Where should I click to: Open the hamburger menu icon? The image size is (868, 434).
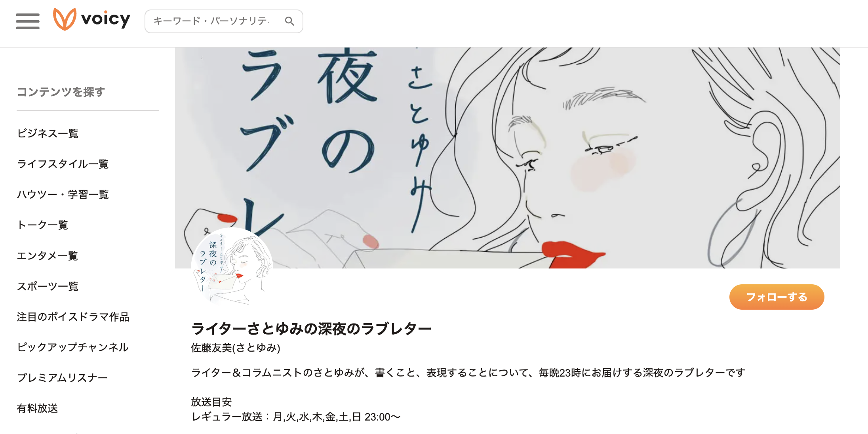tap(28, 21)
